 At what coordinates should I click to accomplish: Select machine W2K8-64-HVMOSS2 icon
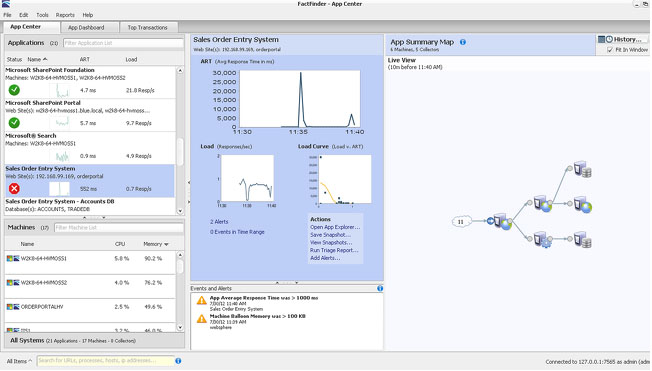click(x=13, y=283)
